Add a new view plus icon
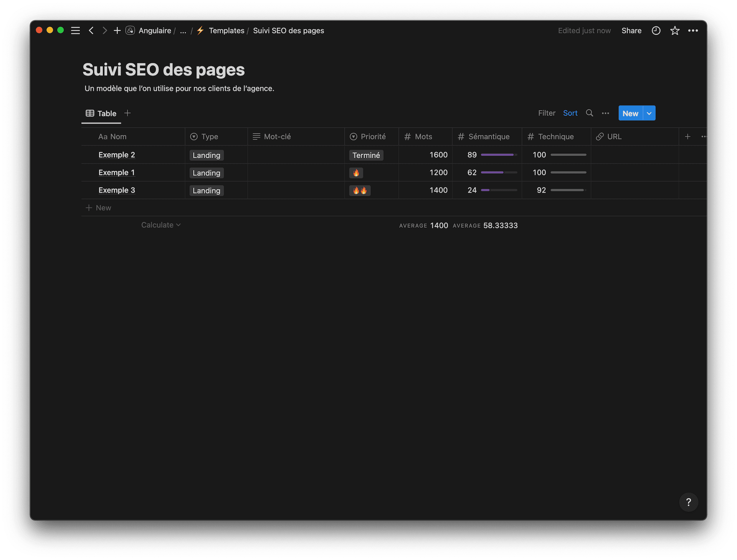The width and height of the screenshot is (737, 560). (127, 113)
